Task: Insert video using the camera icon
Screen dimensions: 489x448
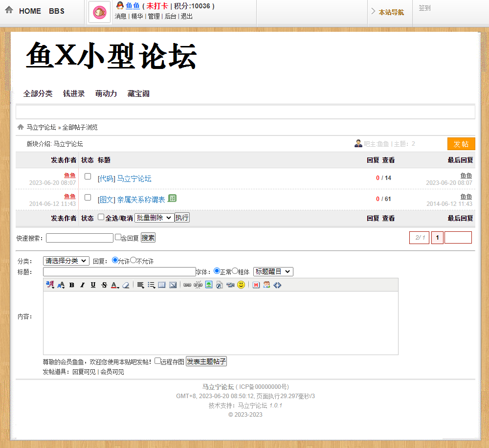Action: click(x=230, y=285)
